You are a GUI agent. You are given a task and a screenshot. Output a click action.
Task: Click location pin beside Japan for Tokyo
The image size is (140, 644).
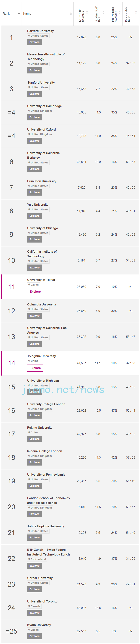click(29, 284)
